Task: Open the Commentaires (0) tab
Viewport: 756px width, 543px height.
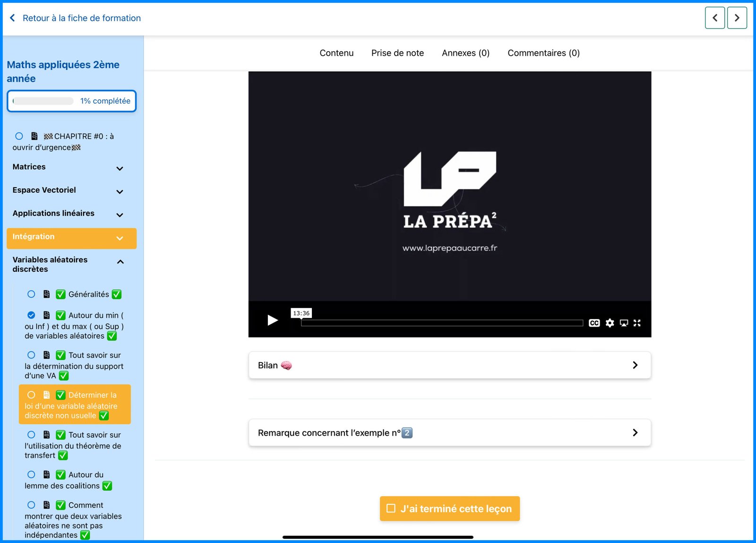Action: coord(543,53)
